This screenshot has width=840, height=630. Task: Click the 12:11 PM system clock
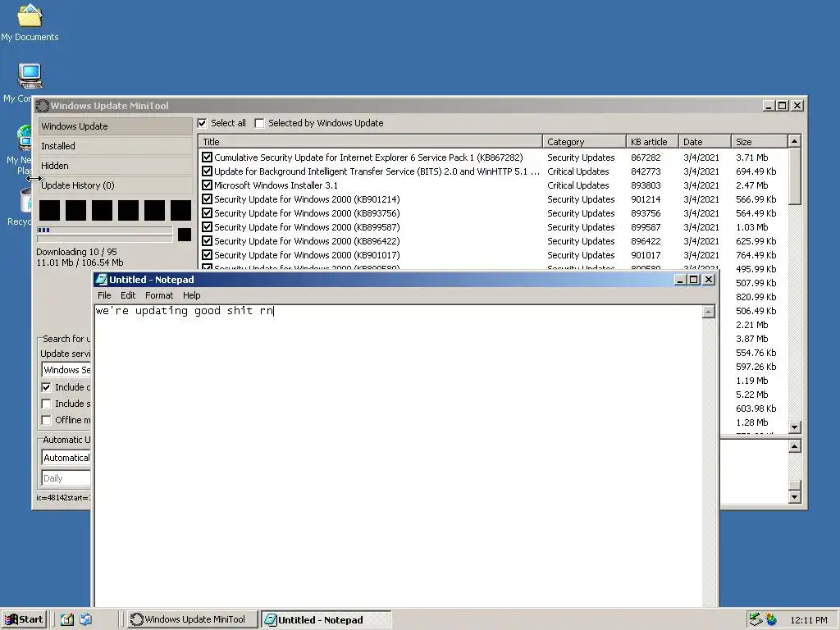[808, 620]
